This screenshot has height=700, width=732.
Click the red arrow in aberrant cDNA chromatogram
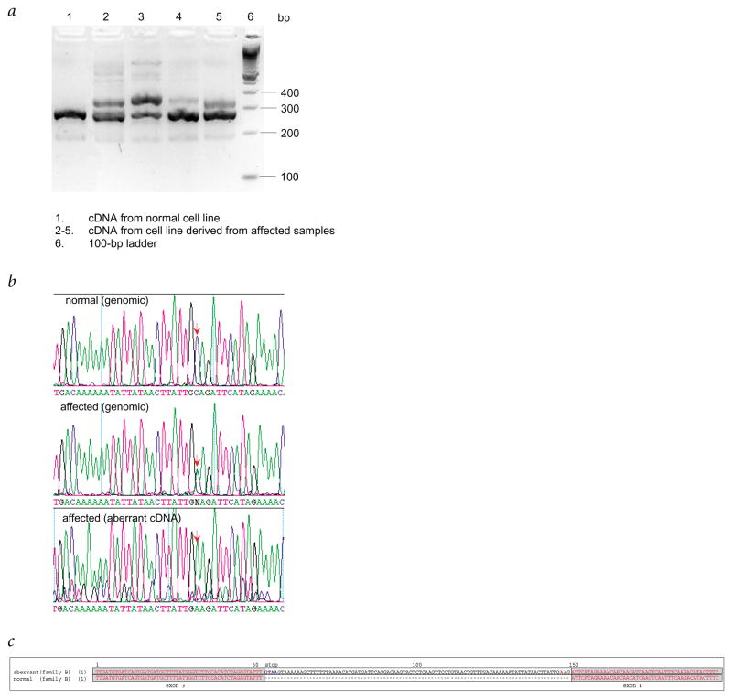(196, 540)
